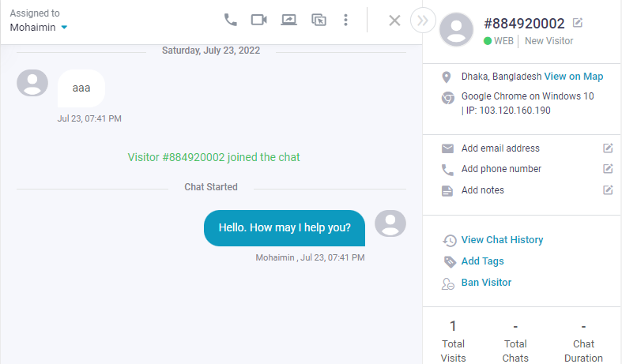Image resolution: width=622 pixels, height=364 pixels.
Task: Click the edit icon next to Add phone number
Action: [x=608, y=169]
